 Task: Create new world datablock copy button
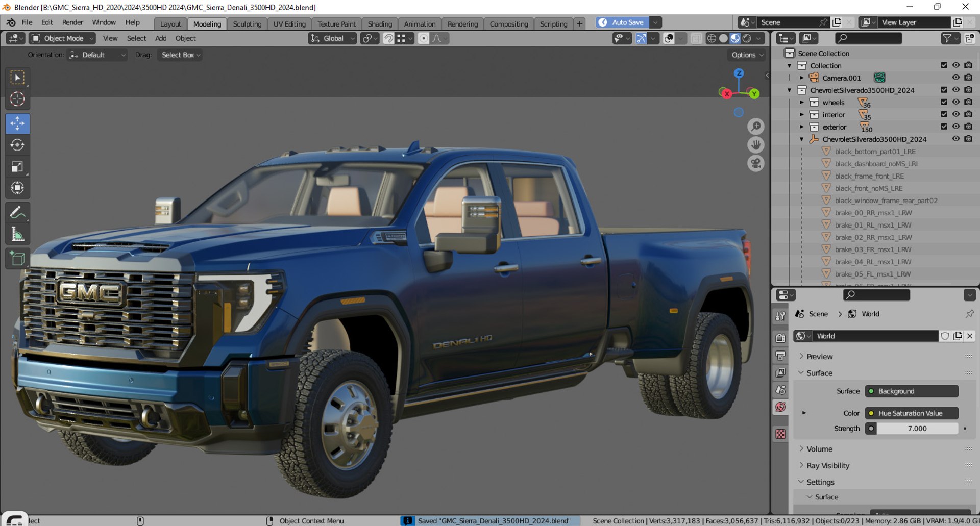958,336
